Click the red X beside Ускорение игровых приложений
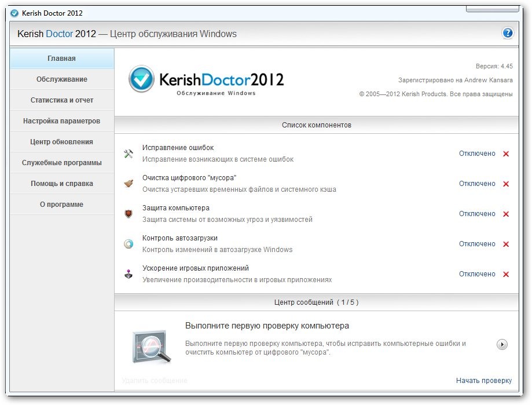The height and width of the screenshot is (405, 532). [x=506, y=274]
